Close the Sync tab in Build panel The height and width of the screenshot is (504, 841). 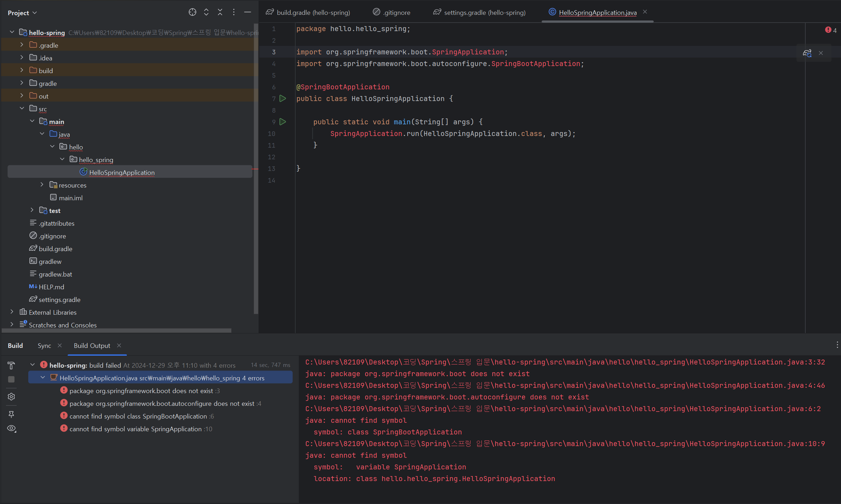60,345
